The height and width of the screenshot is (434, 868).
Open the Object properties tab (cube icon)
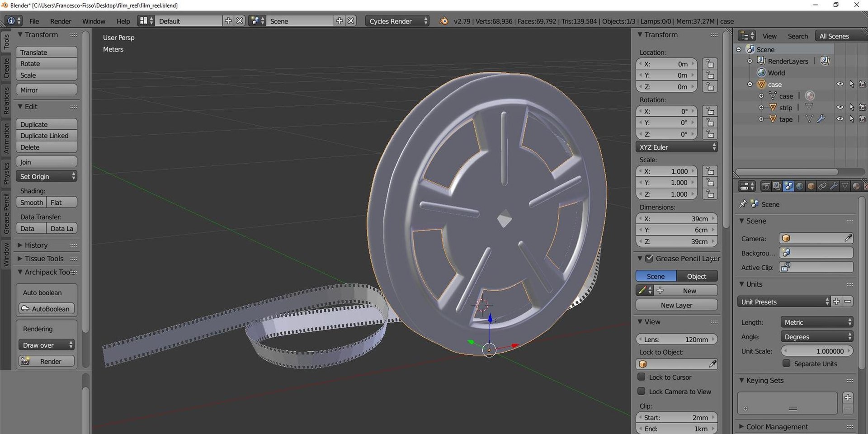[811, 186]
